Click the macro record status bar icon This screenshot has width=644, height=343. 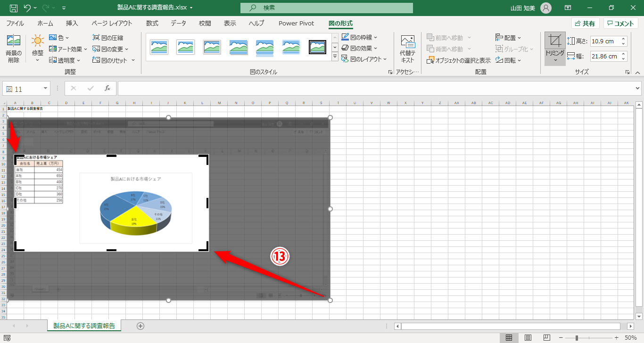point(7,338)
